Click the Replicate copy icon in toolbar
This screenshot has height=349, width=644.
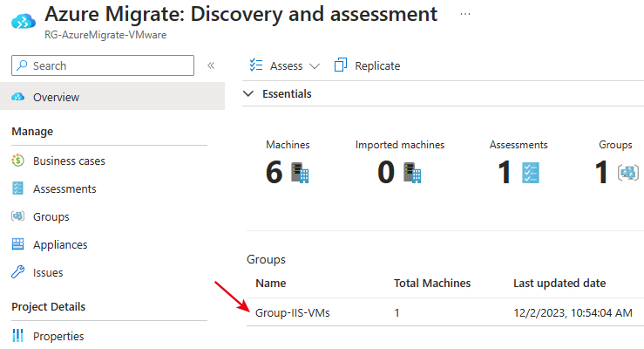pos(341,65)
